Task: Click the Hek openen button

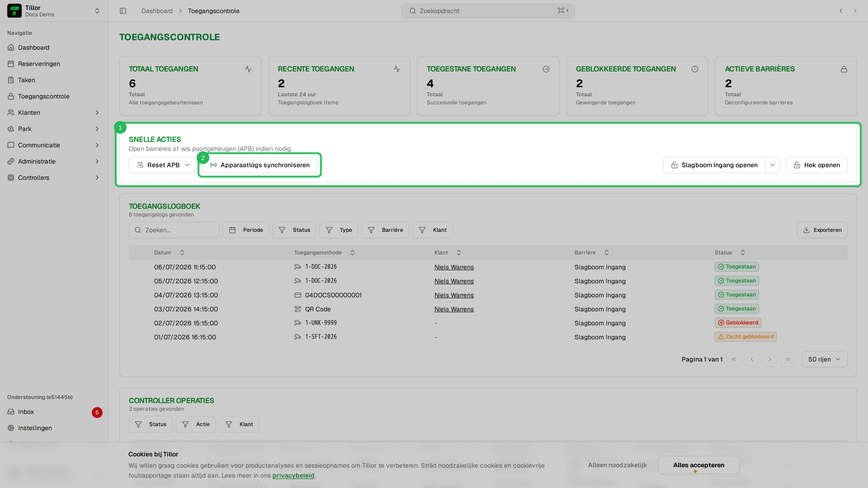Action: pyautogui.click(x=817, y=165)
